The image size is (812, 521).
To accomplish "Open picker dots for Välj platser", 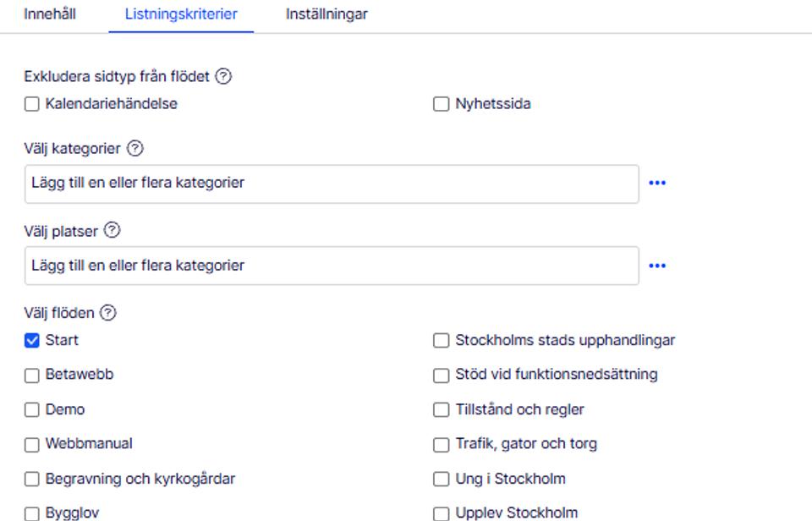I will [657, 266].
